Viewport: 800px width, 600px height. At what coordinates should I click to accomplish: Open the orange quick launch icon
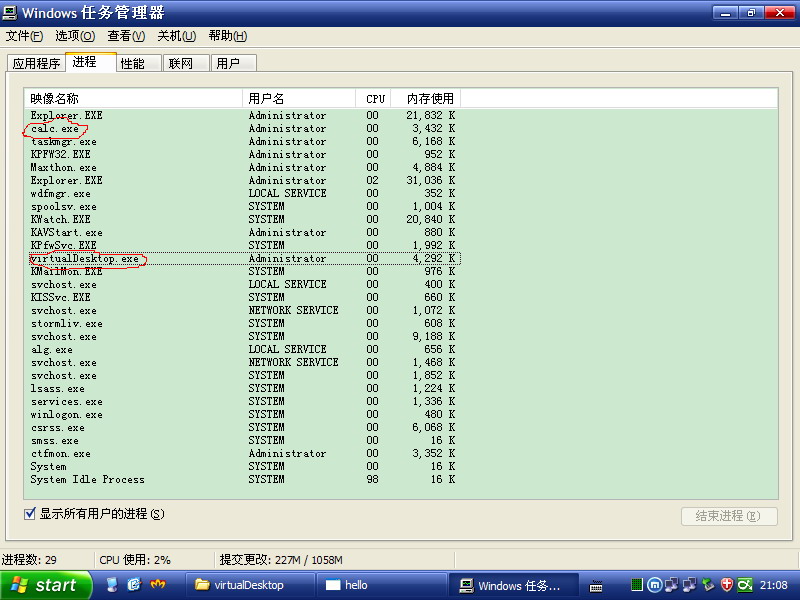[158, 585]
